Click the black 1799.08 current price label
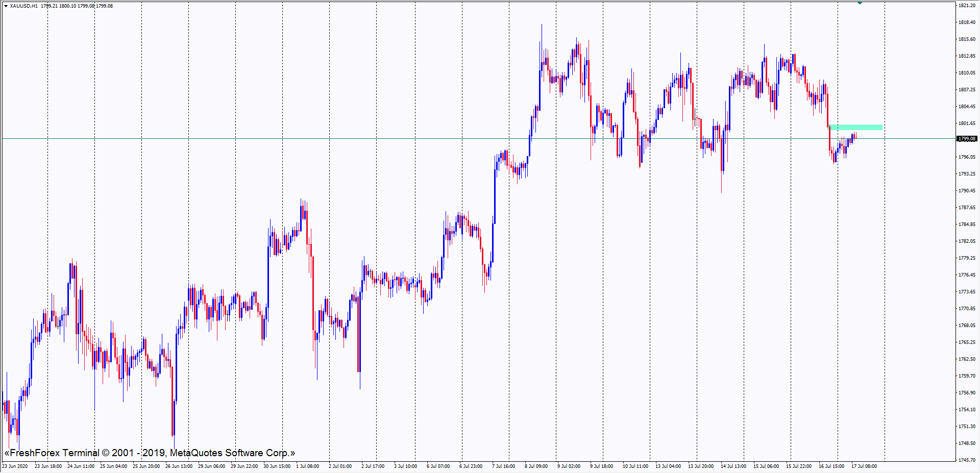 (967, 139)
